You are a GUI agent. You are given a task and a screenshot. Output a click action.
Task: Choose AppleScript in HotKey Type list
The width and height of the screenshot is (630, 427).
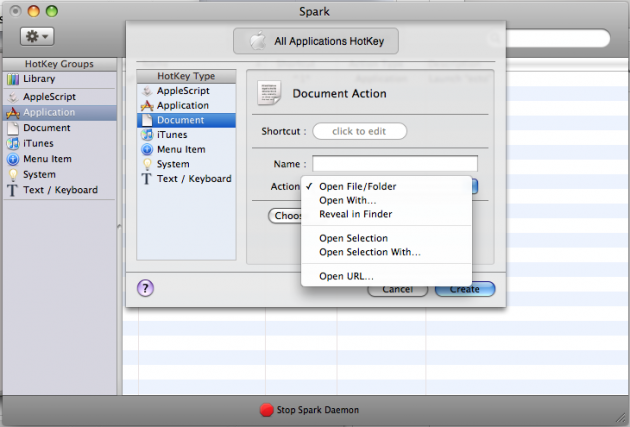[186, 91]
